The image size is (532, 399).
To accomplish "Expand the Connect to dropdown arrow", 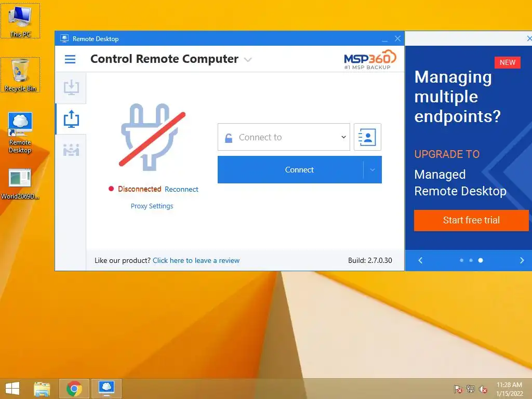I will tap(343, 137).
